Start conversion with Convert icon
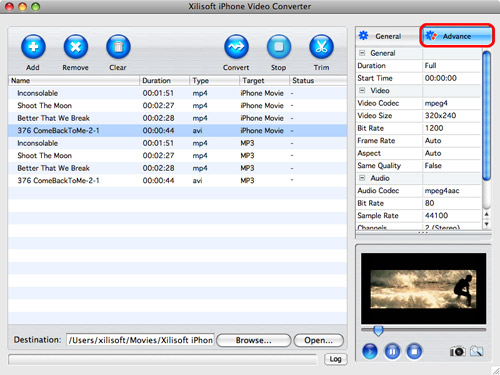 pyautogui.click(x=236, y=47)
